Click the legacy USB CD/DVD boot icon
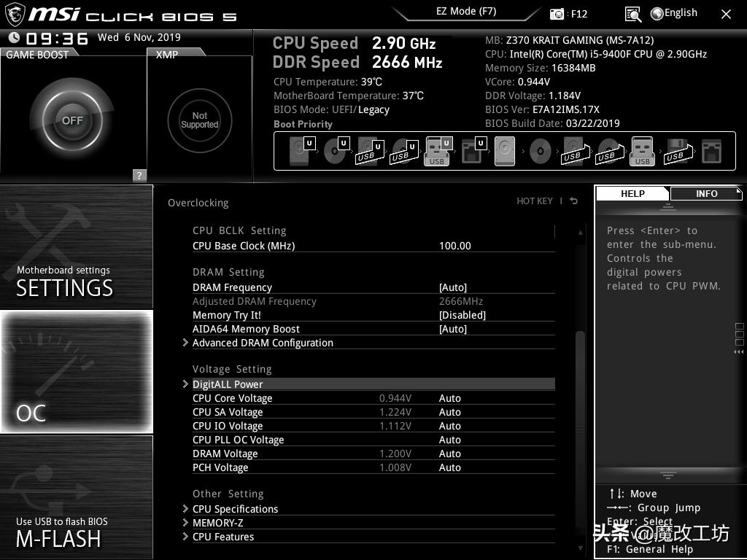Screen dimensions: 747x560 [x=610, y=151]
